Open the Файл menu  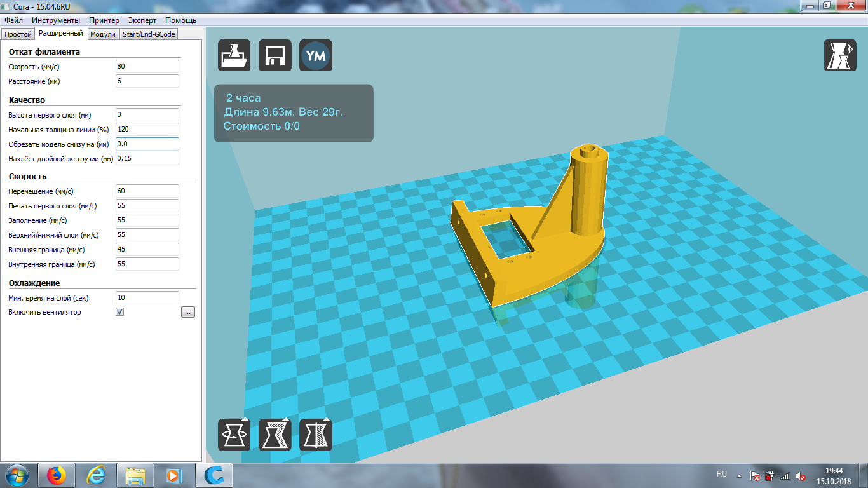13,20
